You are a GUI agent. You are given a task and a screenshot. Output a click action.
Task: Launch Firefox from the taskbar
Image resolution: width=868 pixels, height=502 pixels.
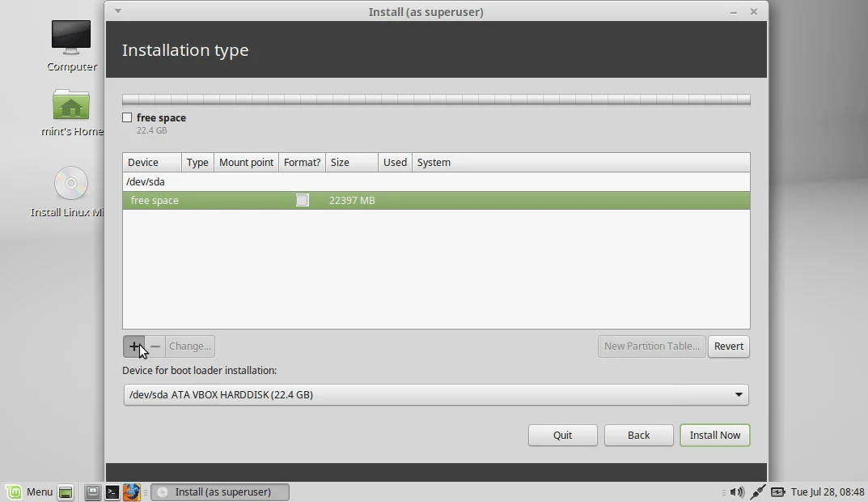[132, 491]
